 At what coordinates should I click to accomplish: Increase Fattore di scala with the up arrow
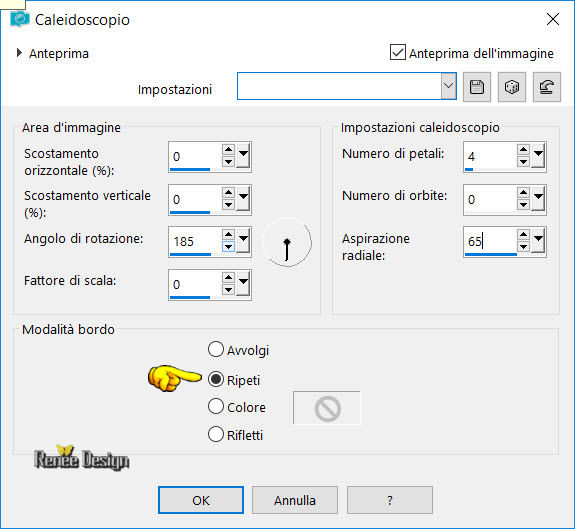tap(228, 278)
